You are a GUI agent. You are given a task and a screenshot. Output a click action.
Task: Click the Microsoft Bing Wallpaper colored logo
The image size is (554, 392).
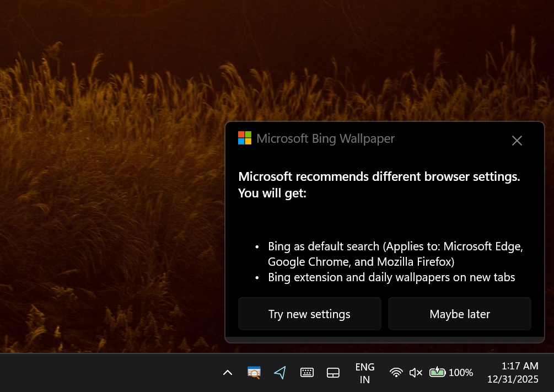(x=244, y=138)
